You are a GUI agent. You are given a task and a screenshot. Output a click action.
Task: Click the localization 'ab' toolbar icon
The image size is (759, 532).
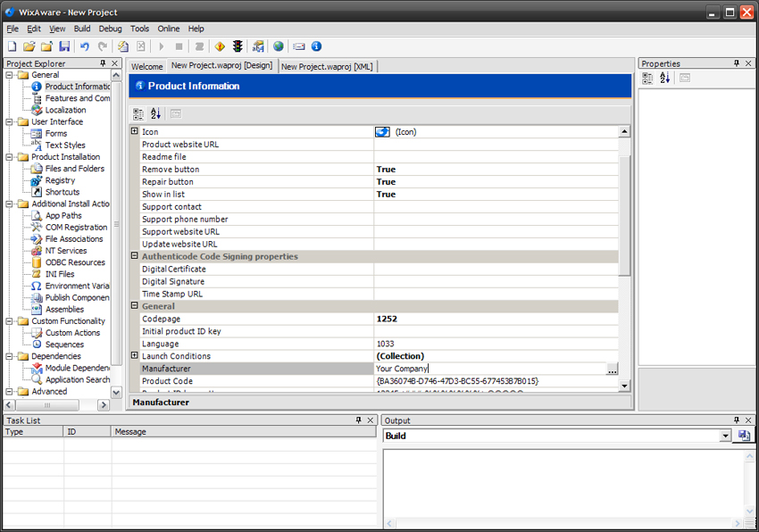point(258,46)
